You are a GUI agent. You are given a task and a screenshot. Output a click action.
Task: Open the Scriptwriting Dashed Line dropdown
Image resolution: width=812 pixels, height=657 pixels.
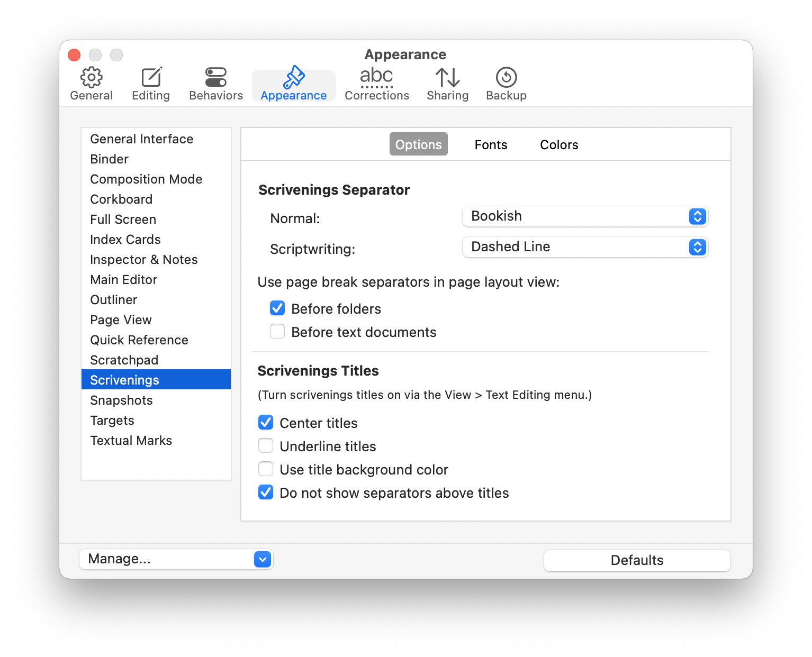click(x=585, y=247)
